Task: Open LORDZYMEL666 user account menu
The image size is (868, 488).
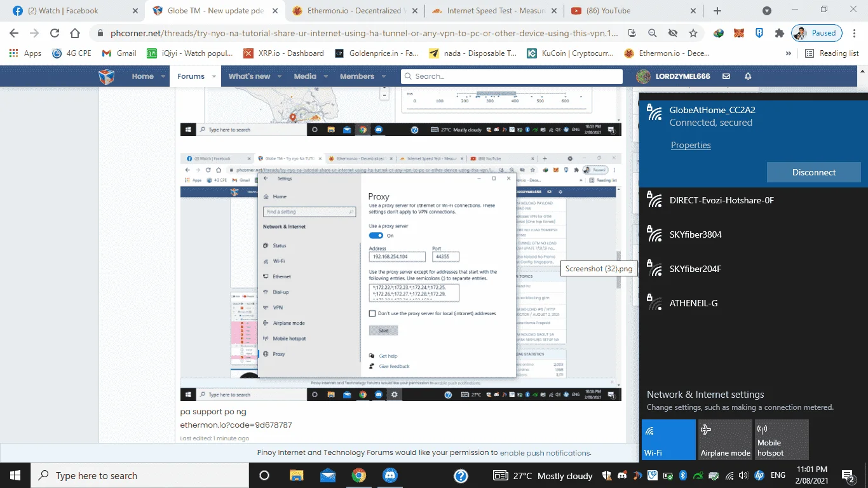Action: click(674, 76)
